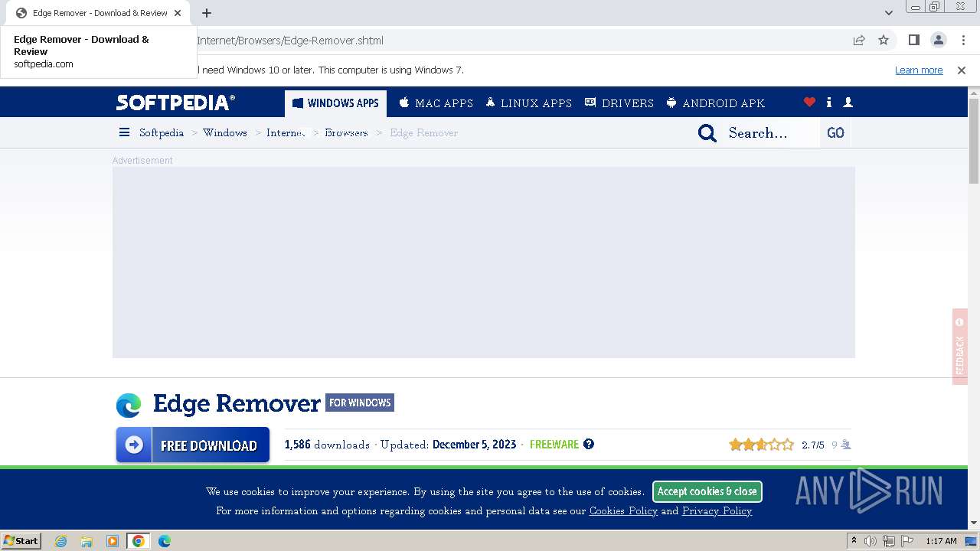Open the tab search dropdown arrow

point(889,13)
